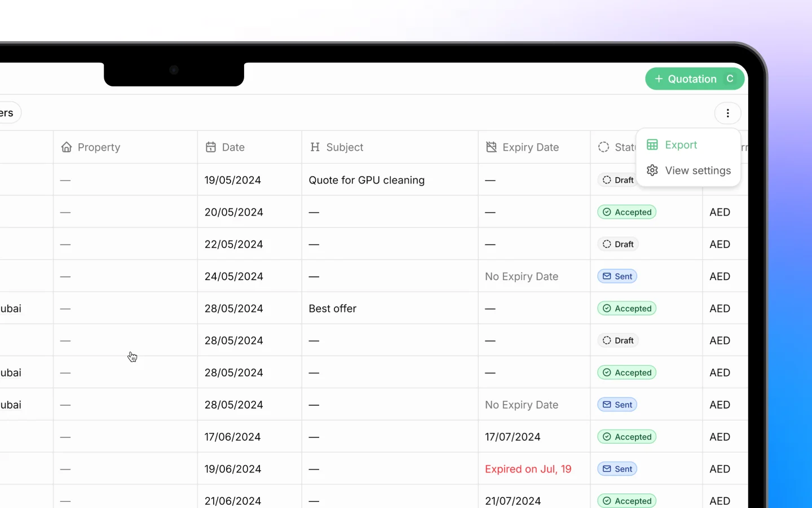Click the Accepted badge in Best offer row
This screenshot has width=812, height=508.
[x=626, y=309]
